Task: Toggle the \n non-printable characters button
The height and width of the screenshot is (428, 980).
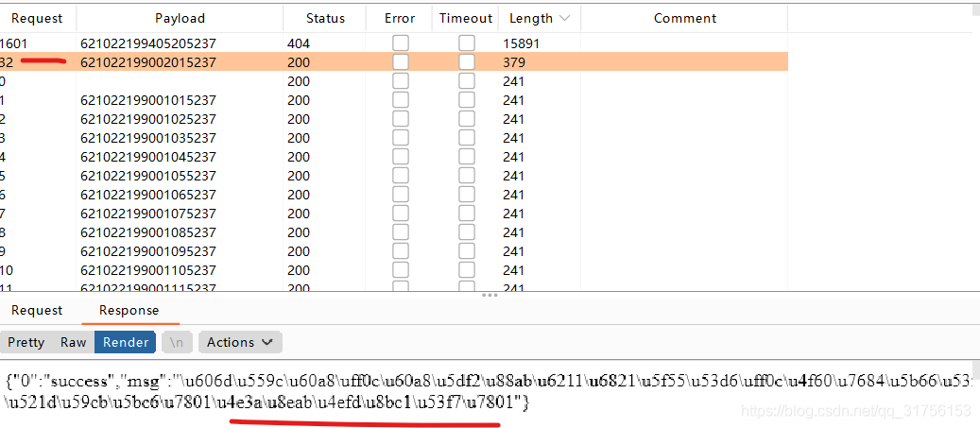Action: pos(177,342)
